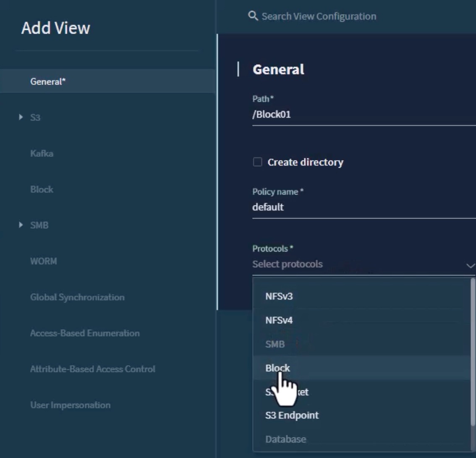Enable the Create directory checkbox
The width and height of the screenshot is (476, 458).
pos(257,162)
